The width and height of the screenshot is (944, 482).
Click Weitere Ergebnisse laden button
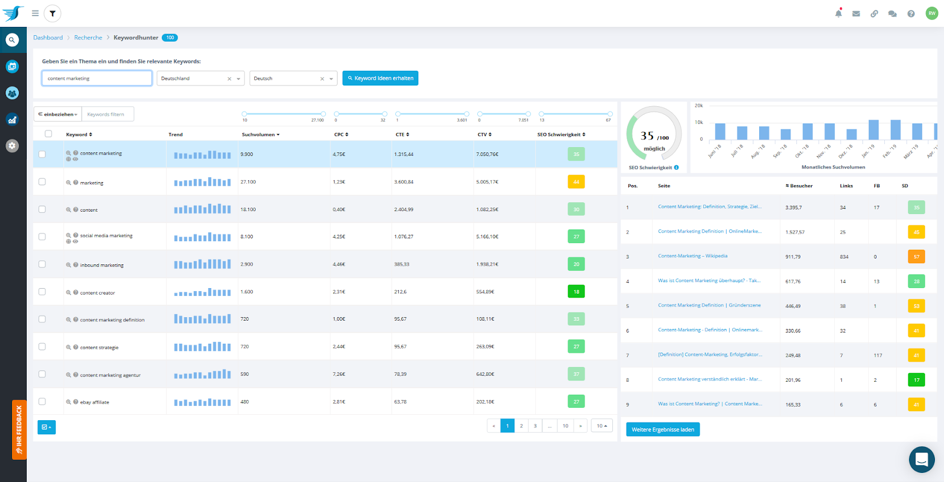click(x=663, y=429)
